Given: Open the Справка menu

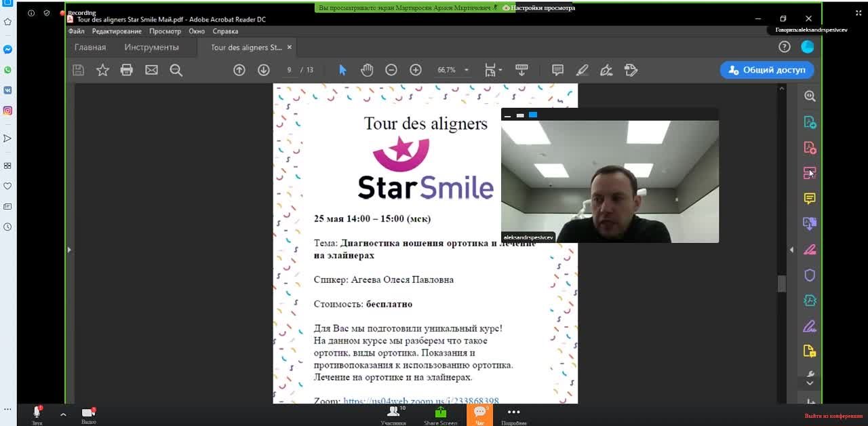Looking at the screenshot, I should pyautogui.click(x=225, y=31).
